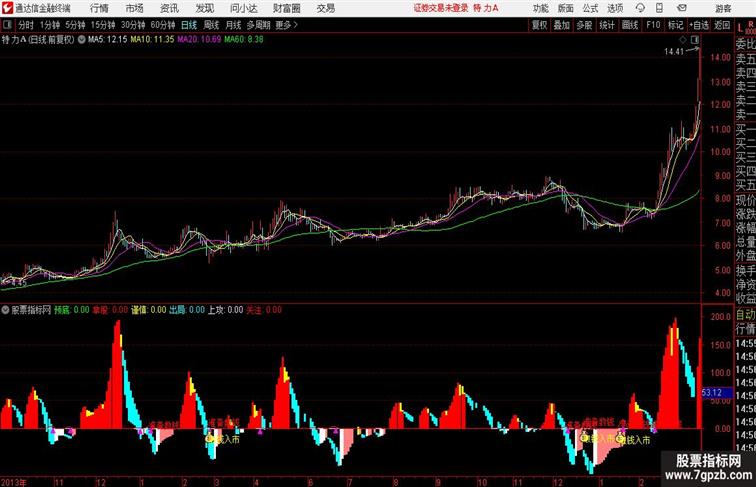Open the 行情 menu
The image size is (756, 487).
[99, 8]
